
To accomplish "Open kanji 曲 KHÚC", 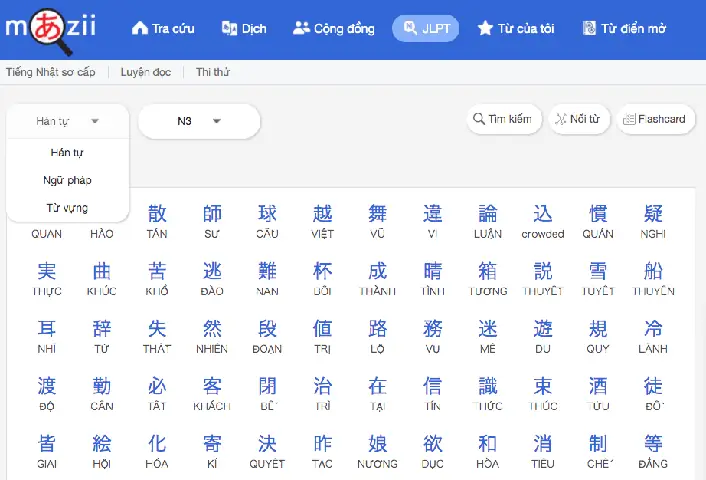I will click(102, 278).
